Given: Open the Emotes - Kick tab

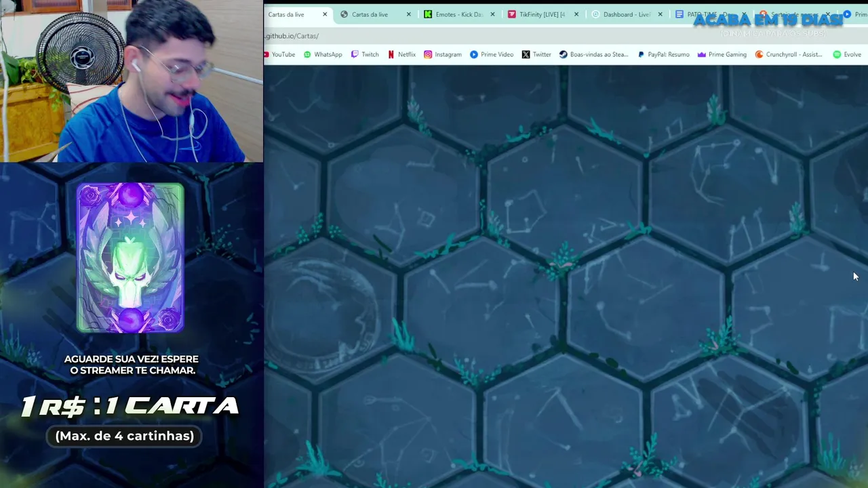Looking at the screenshot, I should (x=459, y=14).
